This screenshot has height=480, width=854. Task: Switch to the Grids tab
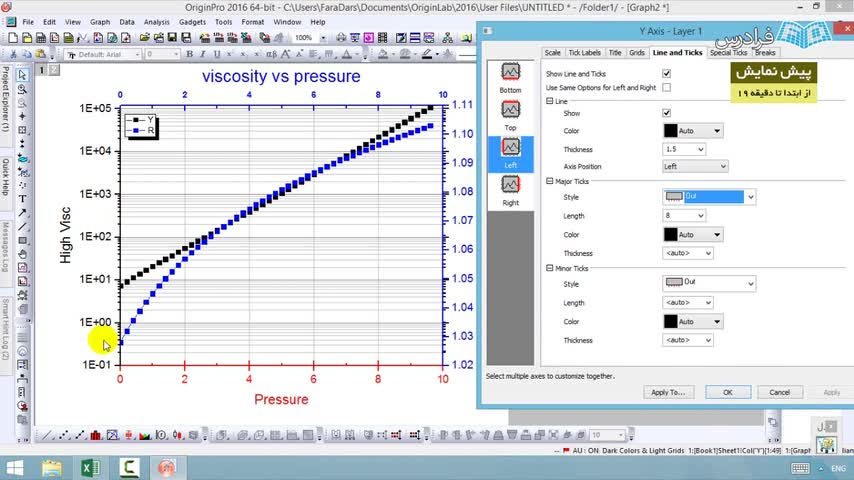(637, 53)
